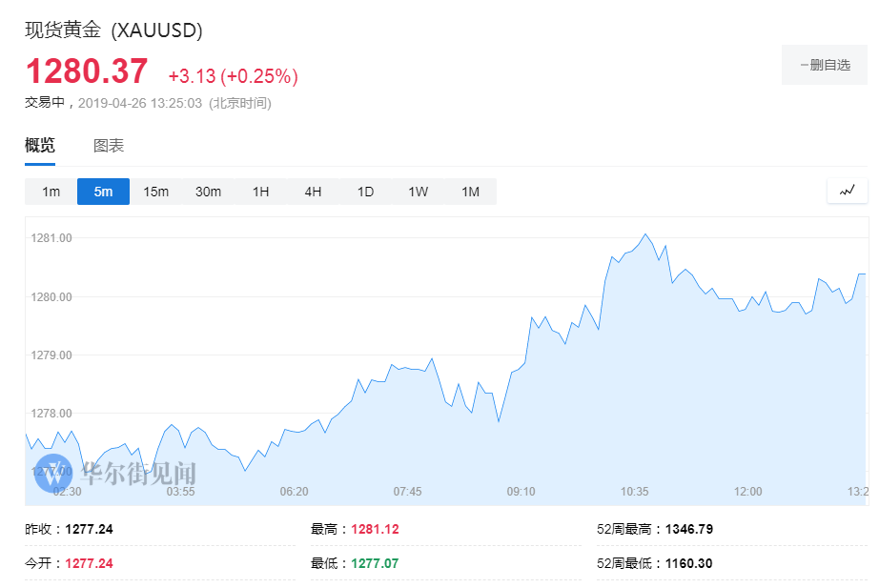Open the chart type line icon

click(847, 191)
